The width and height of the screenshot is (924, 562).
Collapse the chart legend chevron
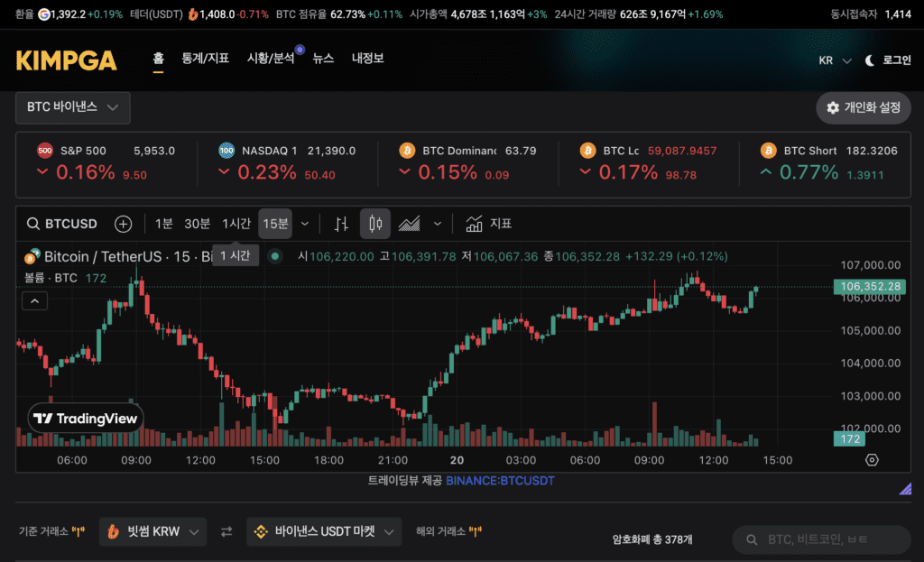pyautogui.click(x=35, y=301)
